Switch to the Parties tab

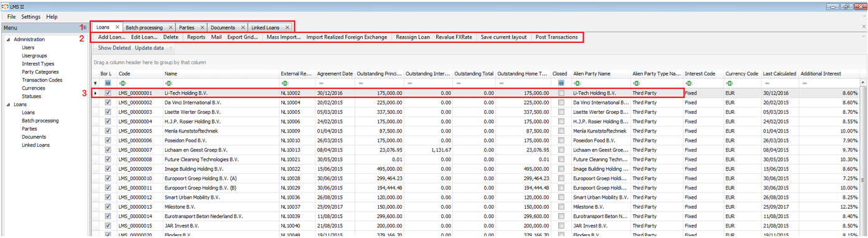(x=186, y=27)
